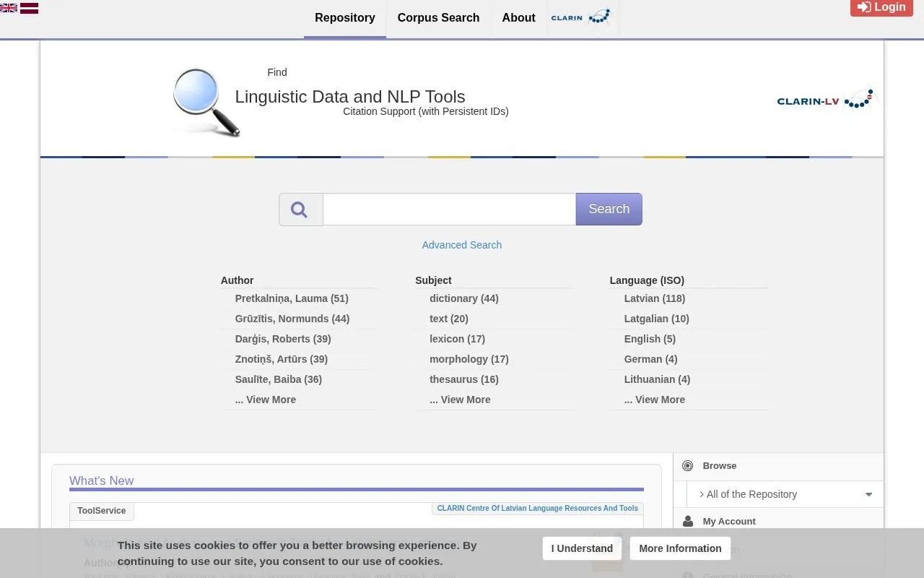
Task: Click the Login button
Action: [881, 7]
